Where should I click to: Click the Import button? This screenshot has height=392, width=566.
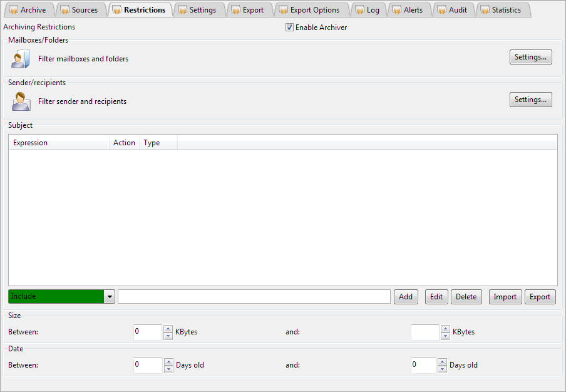[505, 297]
